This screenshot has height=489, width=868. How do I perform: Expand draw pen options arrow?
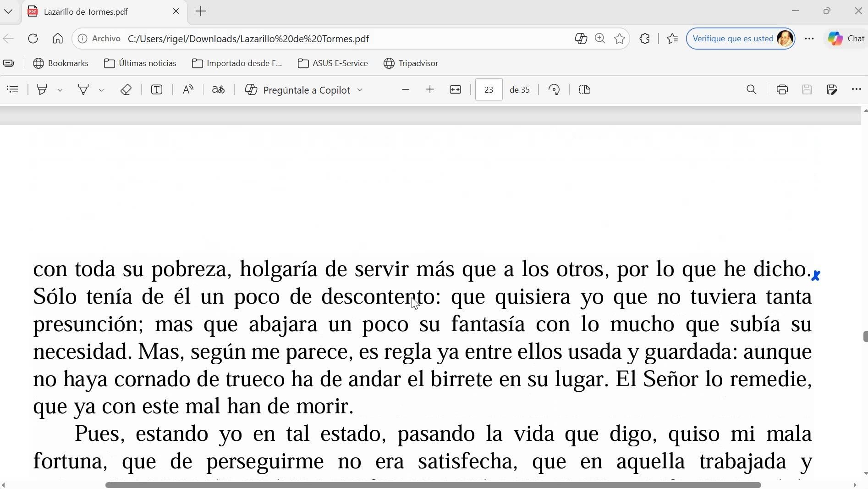[101, 90]
